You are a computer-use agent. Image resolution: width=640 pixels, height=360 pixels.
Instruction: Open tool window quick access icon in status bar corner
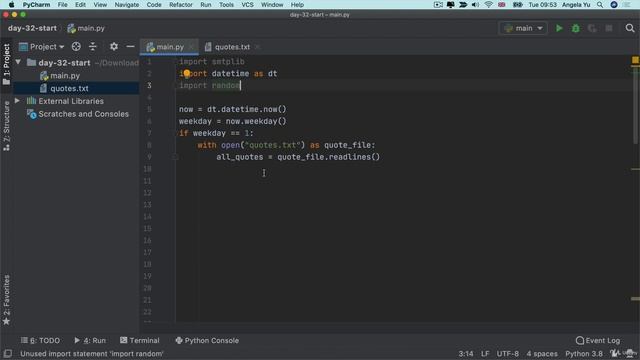7,353
